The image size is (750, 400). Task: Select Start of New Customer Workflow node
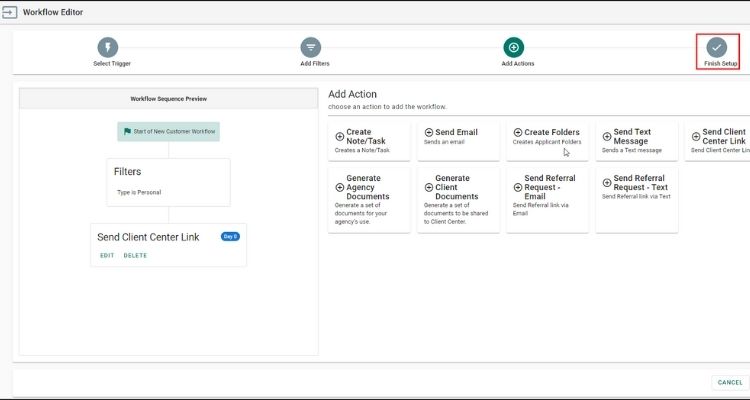(x=168, y=132)
